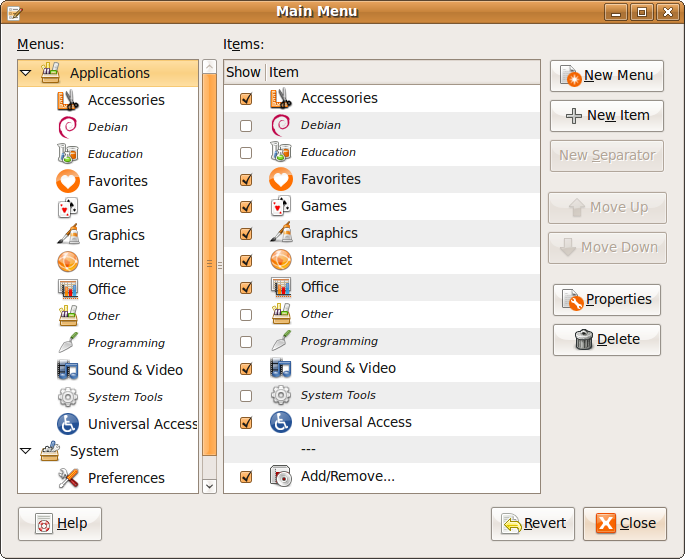Screen dimensions: 685x559
Task: Click the Universal Access icon in Items list
Action: [x=281, y=422]
